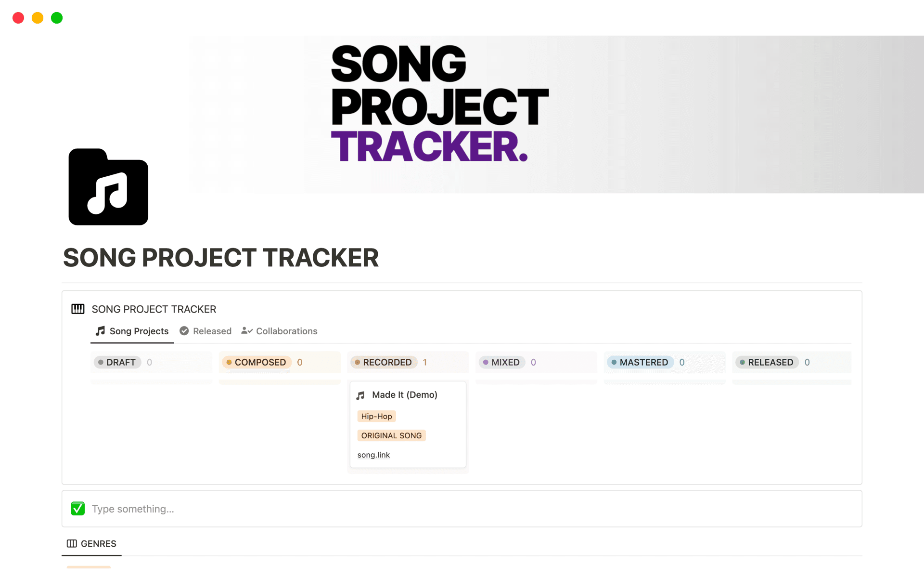Click the piano keys database icon
Screen dimensions: 924x578
click(77, 309)
